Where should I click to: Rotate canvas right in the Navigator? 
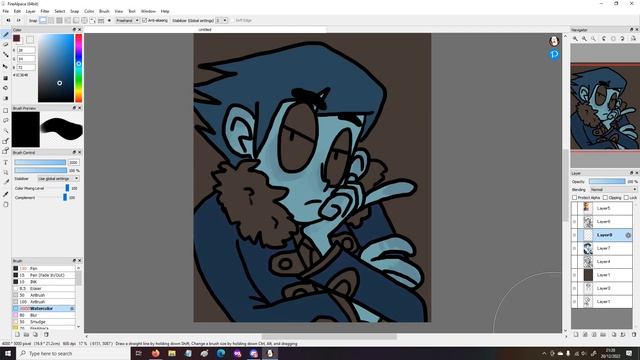tap(622, 39)
